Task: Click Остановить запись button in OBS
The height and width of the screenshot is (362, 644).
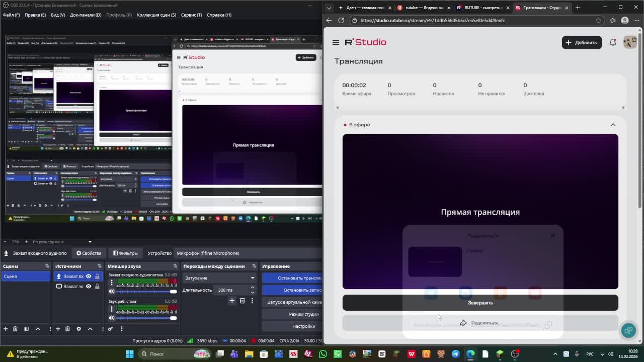Action: click(x=292, y=290)
